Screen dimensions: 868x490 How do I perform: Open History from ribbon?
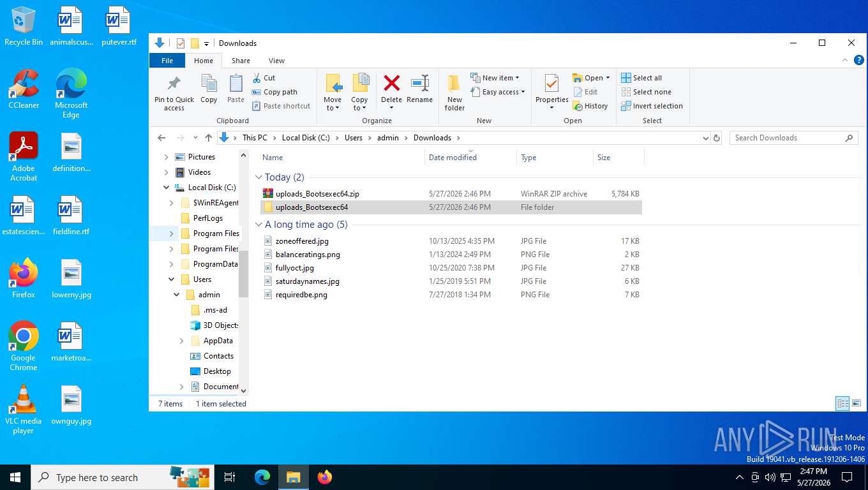tap(590, 106)
